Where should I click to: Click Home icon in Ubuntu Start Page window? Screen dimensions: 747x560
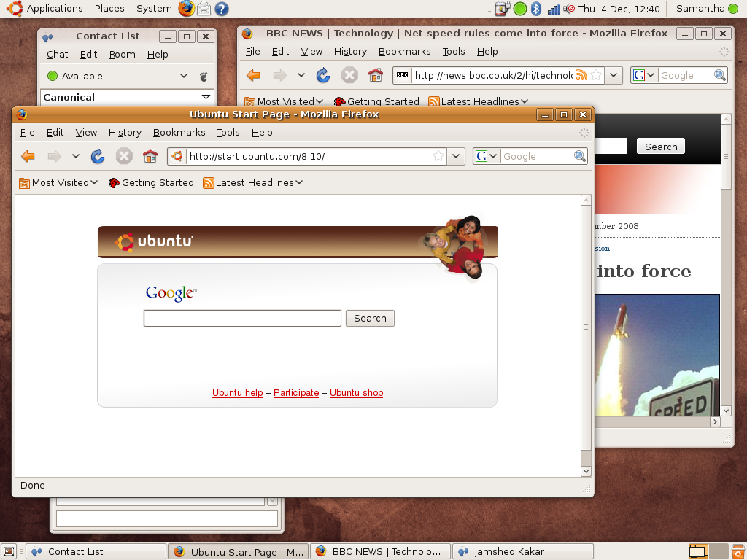coord(150,156)
